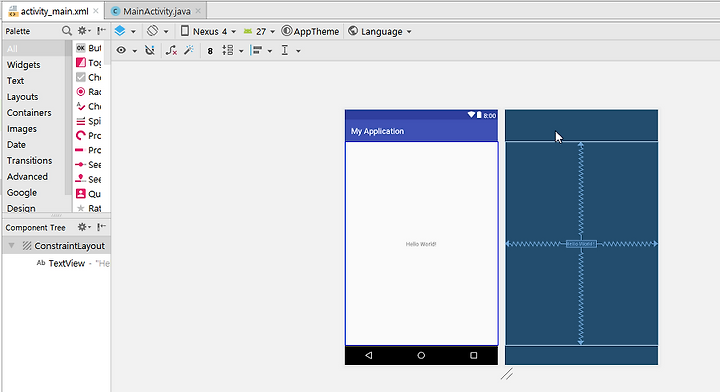Select the AppTheme theme button
The image size is (720, 392).
coord(310,31)
